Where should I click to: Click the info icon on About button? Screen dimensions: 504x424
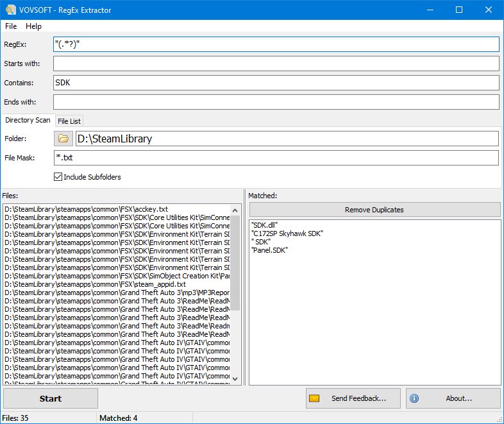click(x=414, y=398)
